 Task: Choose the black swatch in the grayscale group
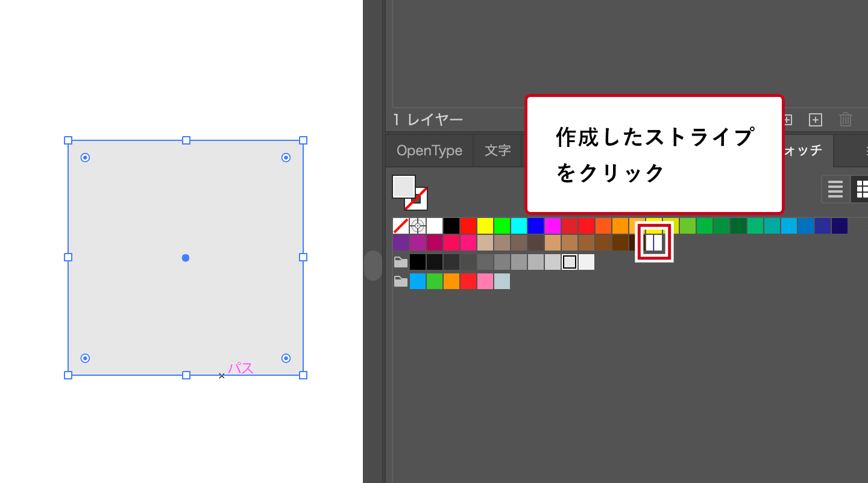click(418, 262)
